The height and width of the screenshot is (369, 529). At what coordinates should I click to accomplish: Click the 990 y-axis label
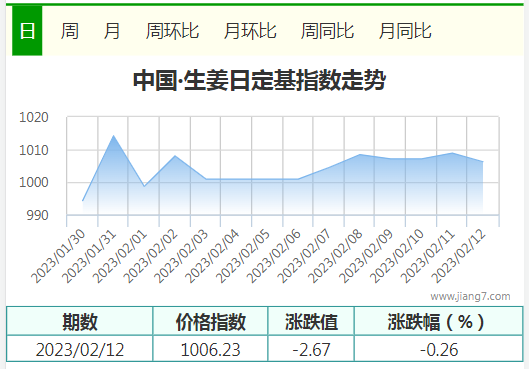tap(37, 215)
